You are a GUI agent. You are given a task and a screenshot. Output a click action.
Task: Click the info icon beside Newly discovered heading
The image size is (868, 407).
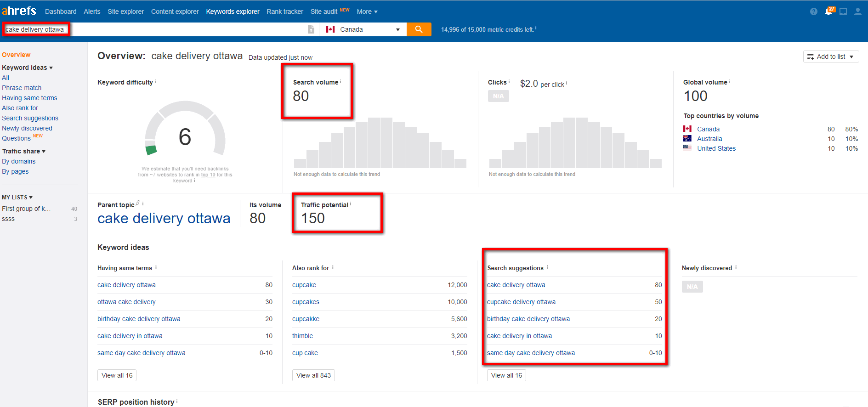(736, 267)
